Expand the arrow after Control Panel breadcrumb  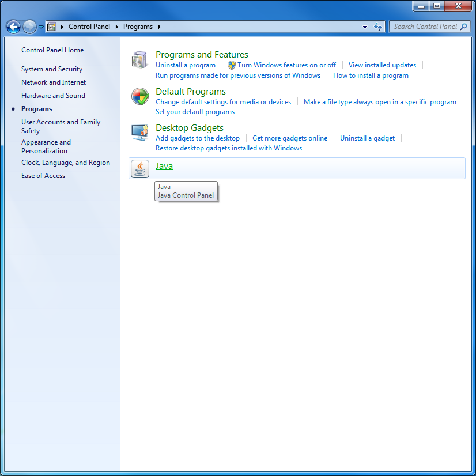coord(117,27)
